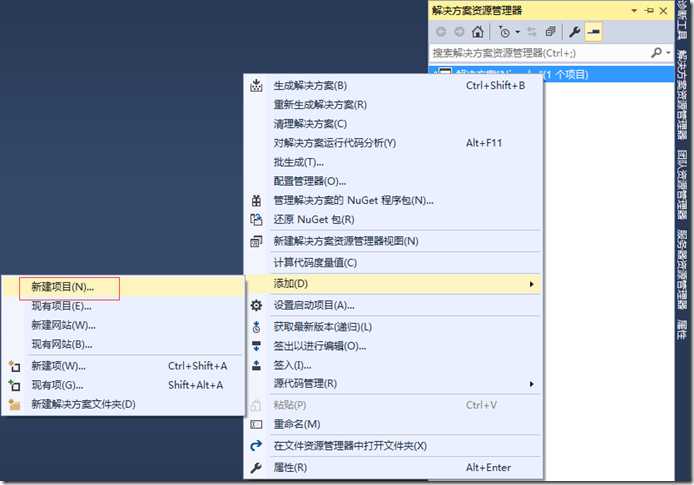This screenshot has width=694, height=485.
Task: Click the new solution folder icon
Action: [14, 404]
